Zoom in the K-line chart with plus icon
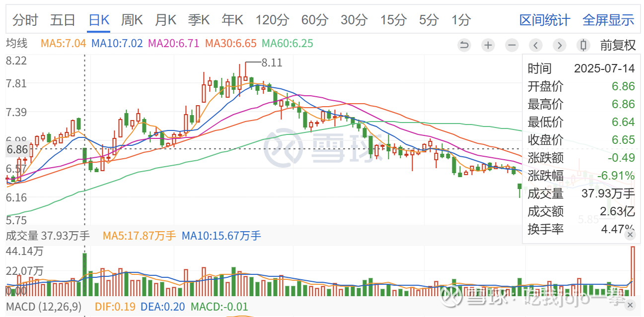 (488, 45)
